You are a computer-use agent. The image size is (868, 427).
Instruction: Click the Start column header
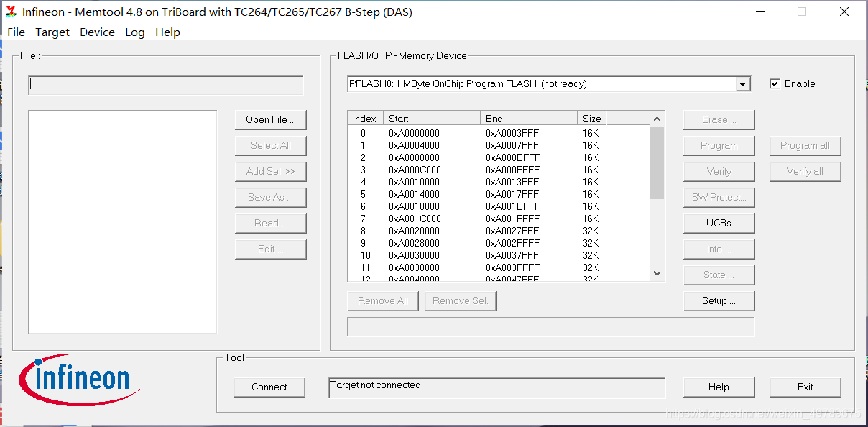pyautogui.click(x=432, y=119)
